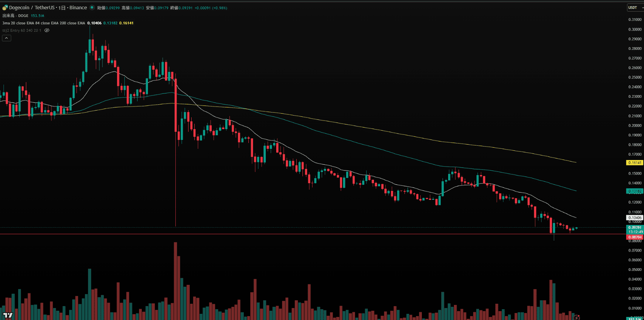
Task: Click the volume value 153.5M in legend
Action: point(37,16)
